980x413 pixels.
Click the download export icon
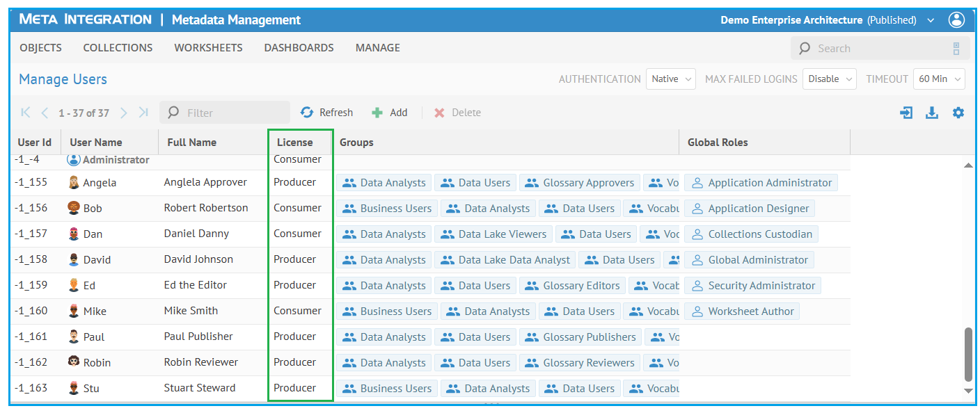click(932, 113)
